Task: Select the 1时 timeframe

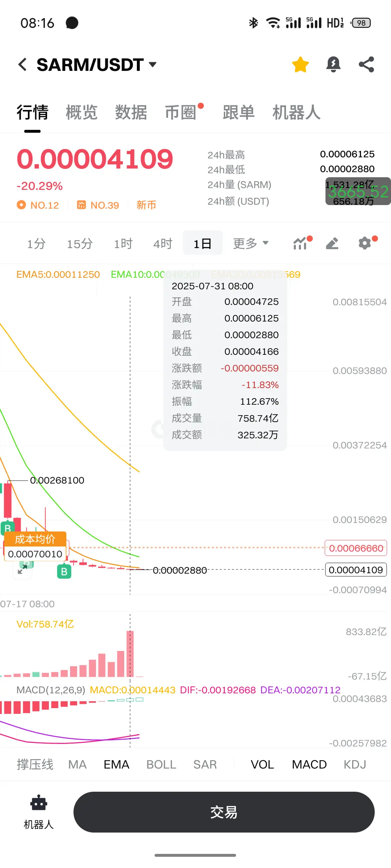Action: [123, 243]
